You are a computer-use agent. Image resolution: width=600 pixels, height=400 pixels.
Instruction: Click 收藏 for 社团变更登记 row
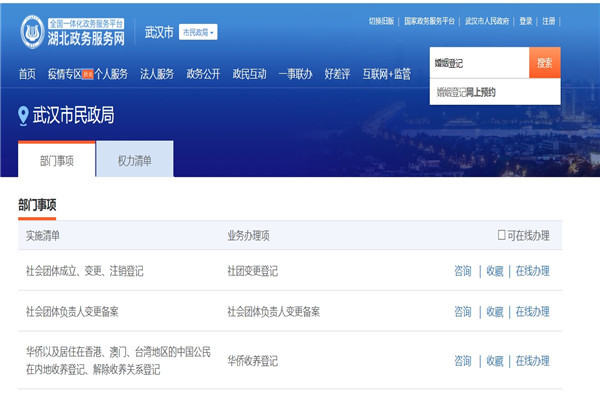coord(495,271)
